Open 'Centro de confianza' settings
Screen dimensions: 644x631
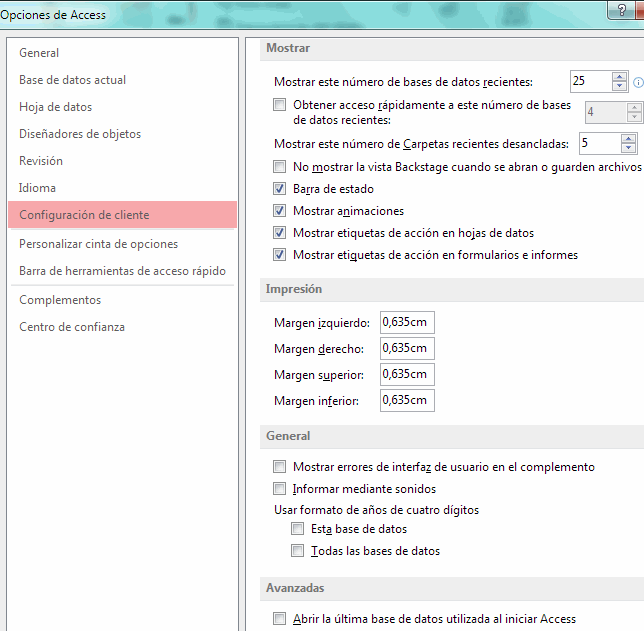pyautogui.click(x=122, y=327)
